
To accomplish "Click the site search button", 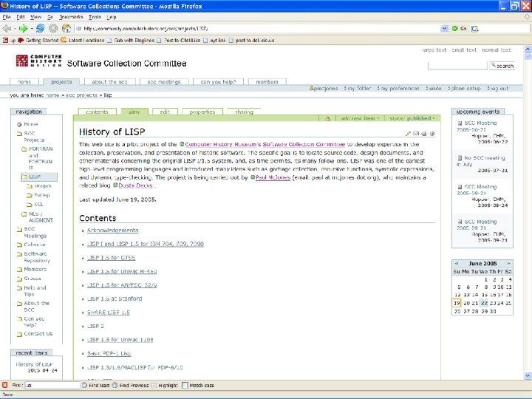I will tap(502, 66).
